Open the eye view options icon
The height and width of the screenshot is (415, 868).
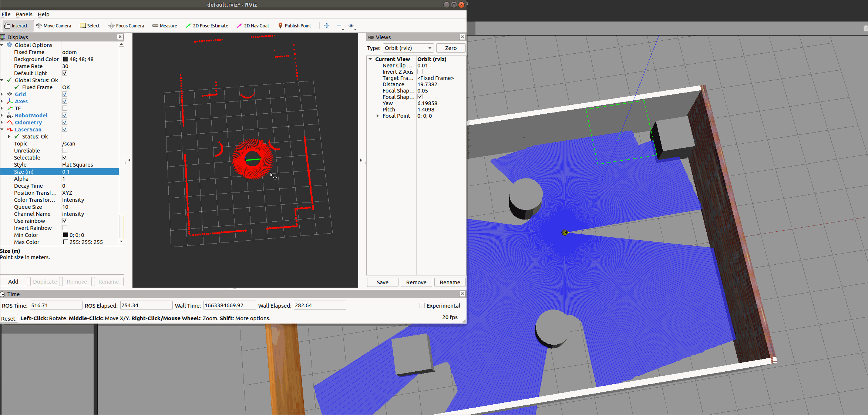point(351,26)
